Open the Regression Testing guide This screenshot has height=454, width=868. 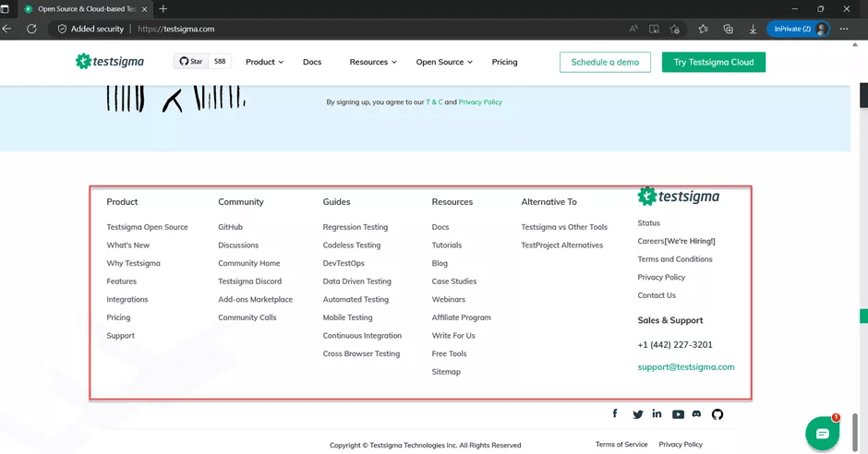[x=356, y=227]
